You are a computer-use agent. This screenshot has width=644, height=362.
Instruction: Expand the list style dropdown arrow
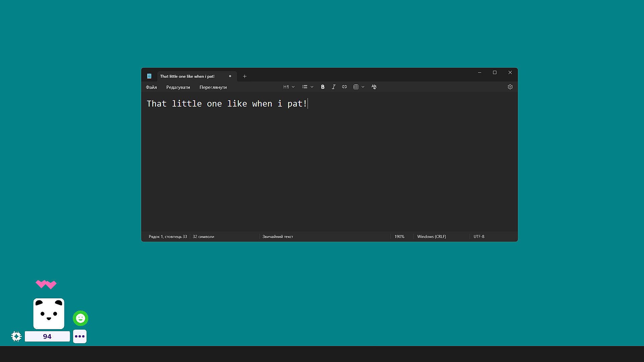coord(312,87)
